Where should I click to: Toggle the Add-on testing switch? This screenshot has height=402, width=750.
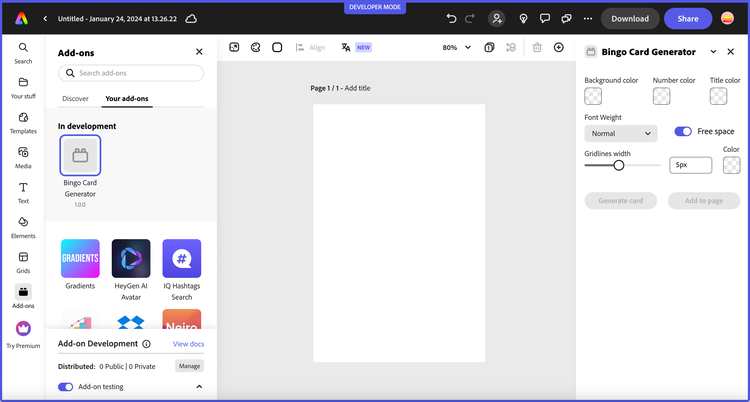tap(66, 387)
